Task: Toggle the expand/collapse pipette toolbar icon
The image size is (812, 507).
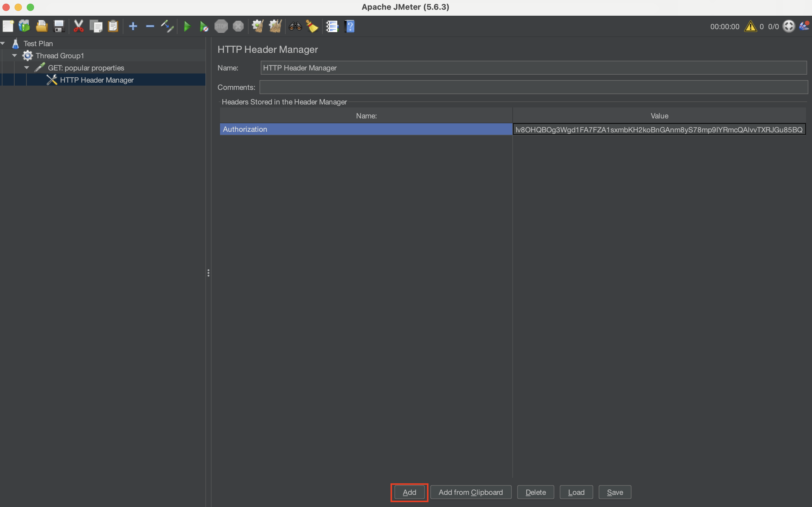Action: point(167,26)
